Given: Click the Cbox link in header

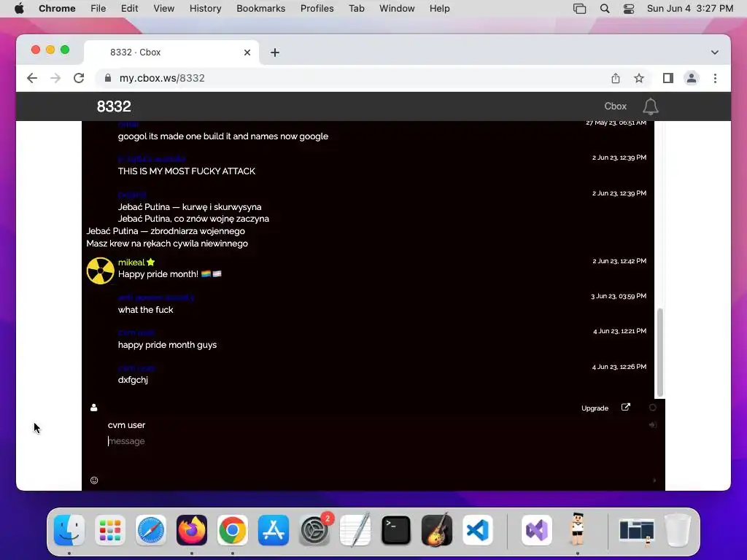Looking at the screenshot, I should [615, 106].
